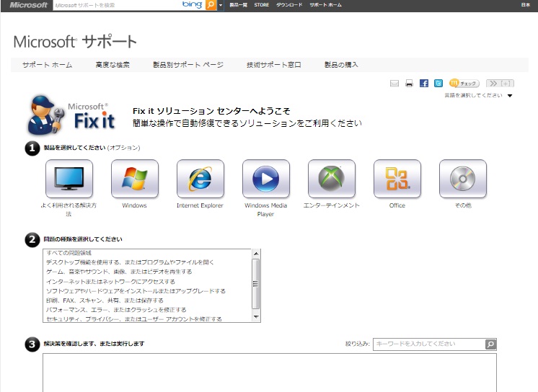
Task: Click the Microsoft サポート page title
Action: 75,42
